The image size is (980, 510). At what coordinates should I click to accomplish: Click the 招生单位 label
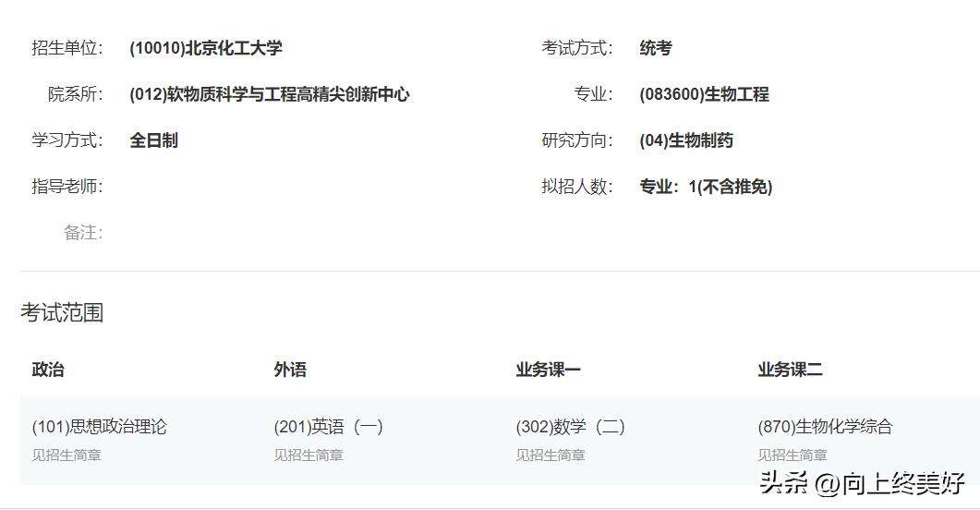coord(67,48)
